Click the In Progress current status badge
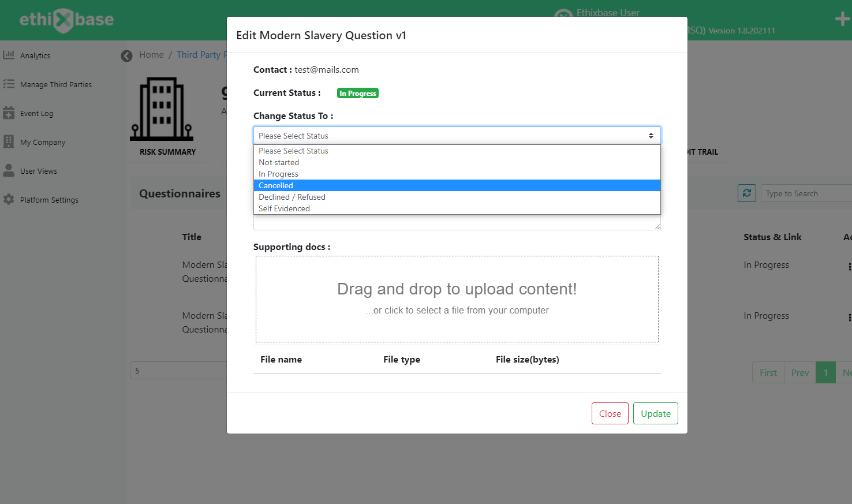 coord(358,93)
